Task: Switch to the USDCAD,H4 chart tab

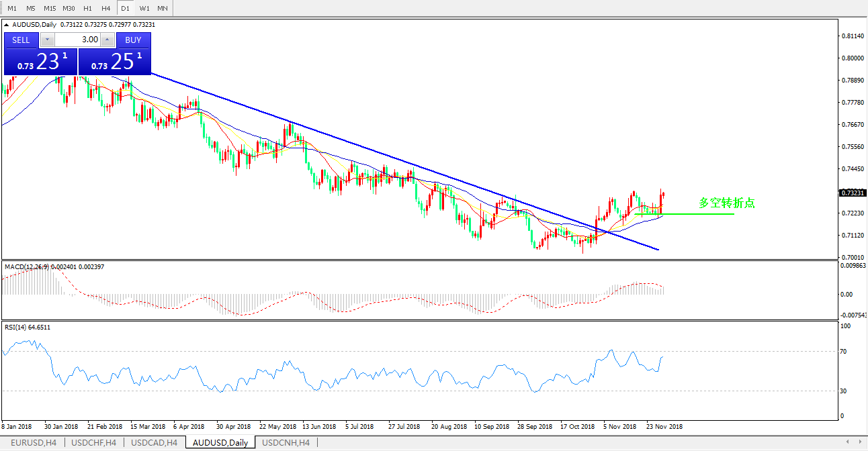Action: coord(154,443)
